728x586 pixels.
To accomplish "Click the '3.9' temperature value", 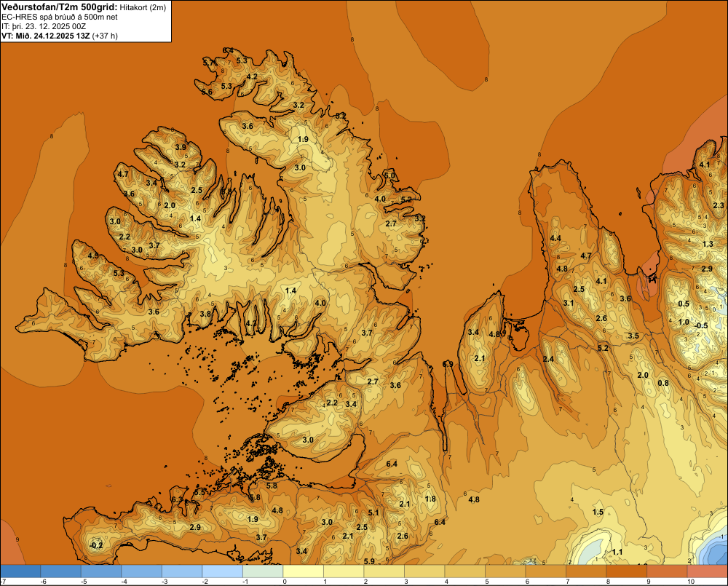I will tap(181, 147).
